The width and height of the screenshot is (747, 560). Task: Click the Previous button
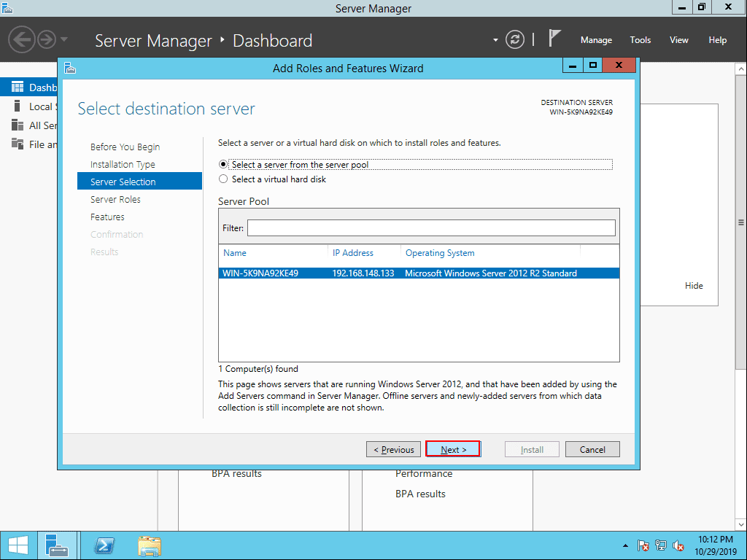pyautogui.click(x=393, y=449)
